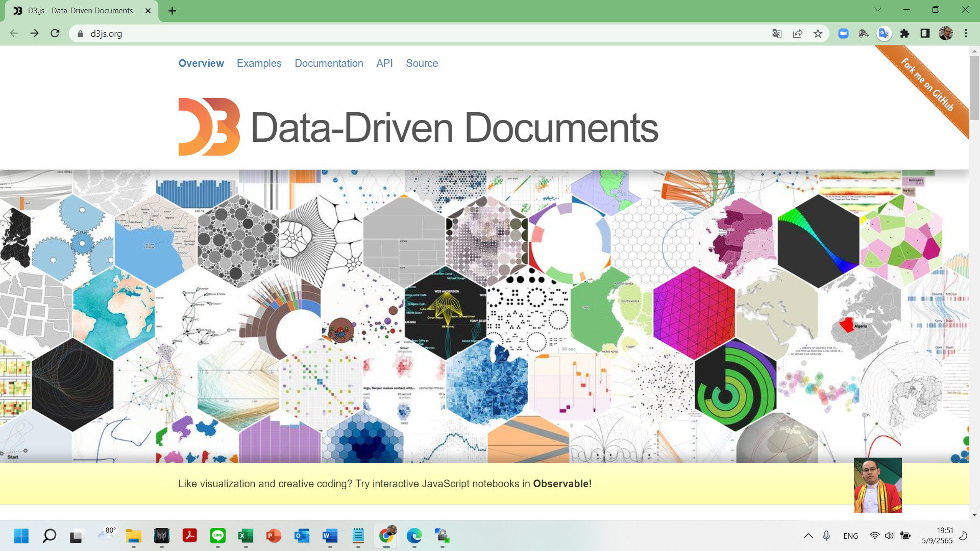Image resolution: width=980 pixels, height=551 pixels.
Task: Click the D3 orange logo
Action: tap(209, 127)
